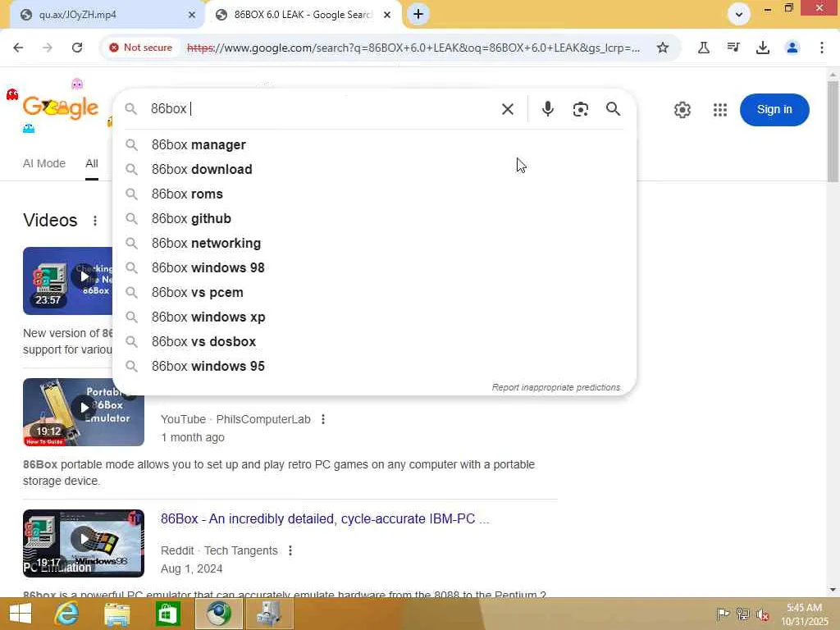The image size is (840, 630).
Task: Select the 86BOX 6.0 LEAK search tab
Action: pos(303,15)
